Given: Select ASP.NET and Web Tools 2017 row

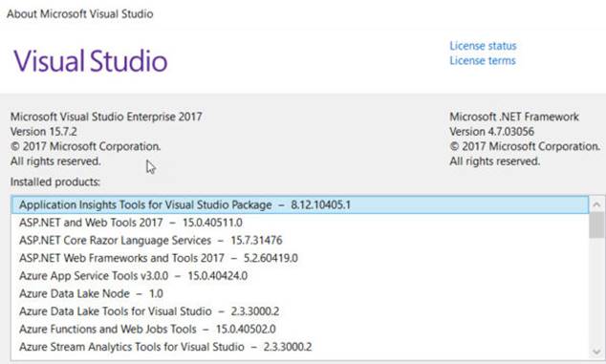Looking at the screenshot, I should tap(300, 223).
